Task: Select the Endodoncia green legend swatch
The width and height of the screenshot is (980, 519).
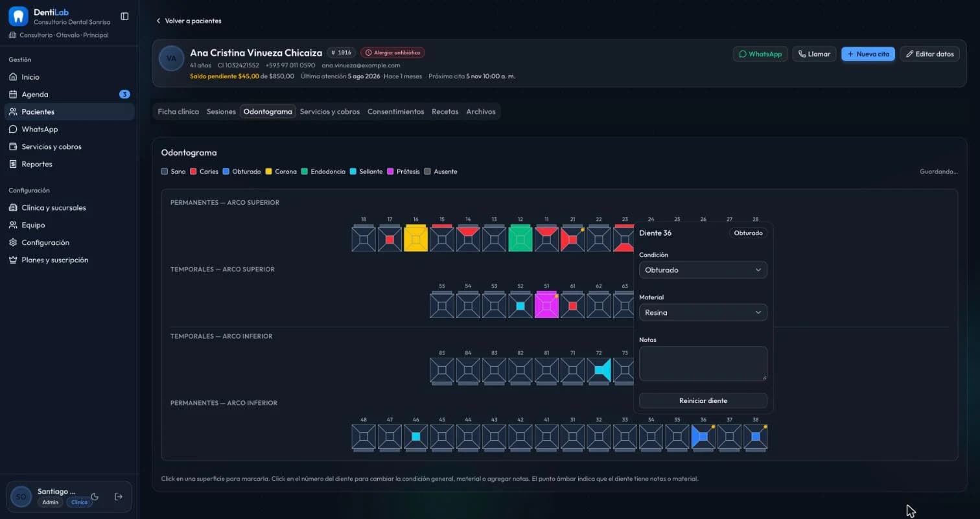Action: pyautogui.click(x=304, y=172)
